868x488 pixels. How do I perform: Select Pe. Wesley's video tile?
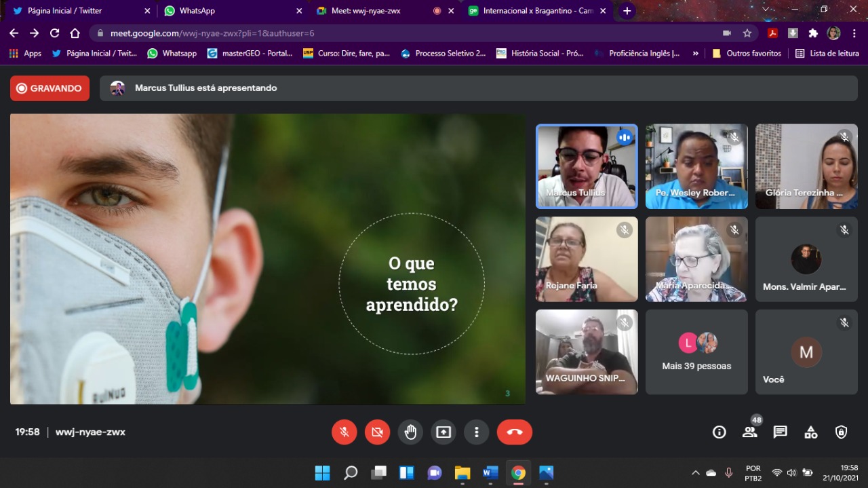tap(696, 166)
